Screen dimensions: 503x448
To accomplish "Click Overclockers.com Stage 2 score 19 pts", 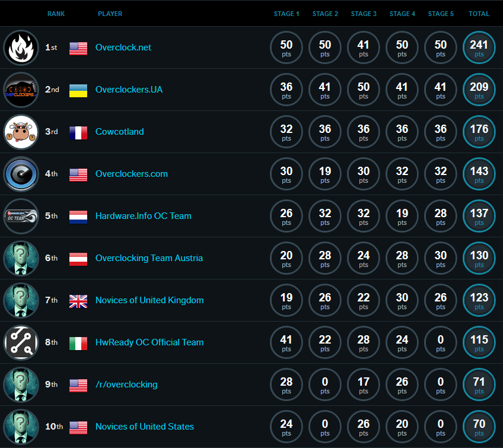I will pos(325,174).
